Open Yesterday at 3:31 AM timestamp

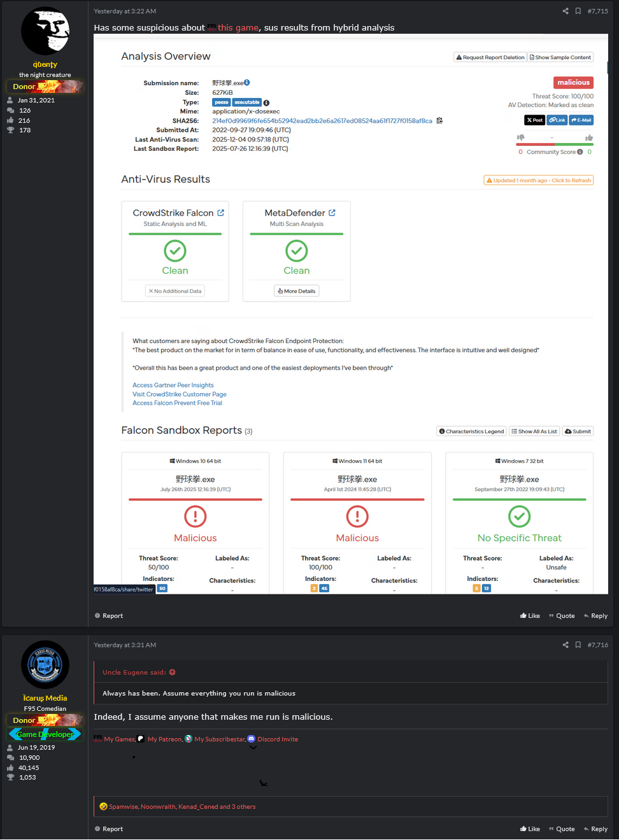pyautogui.click(x=125, y=645)
